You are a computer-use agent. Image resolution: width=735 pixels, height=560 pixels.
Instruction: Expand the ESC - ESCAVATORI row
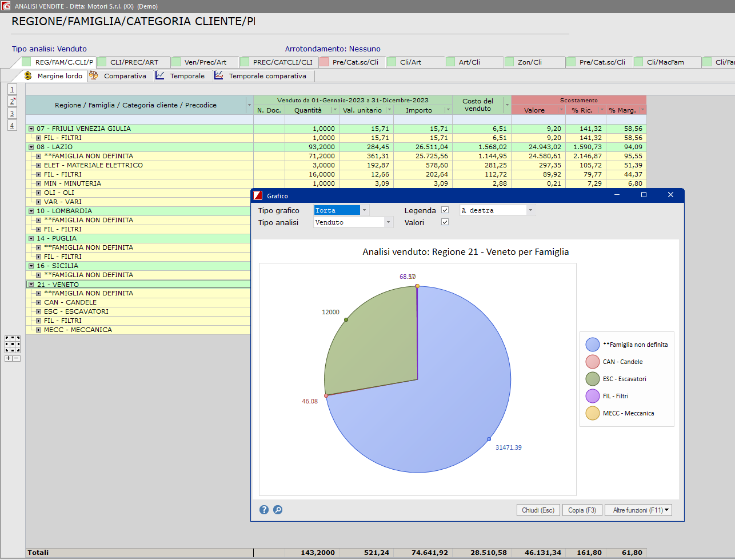[x=38, y=311]
